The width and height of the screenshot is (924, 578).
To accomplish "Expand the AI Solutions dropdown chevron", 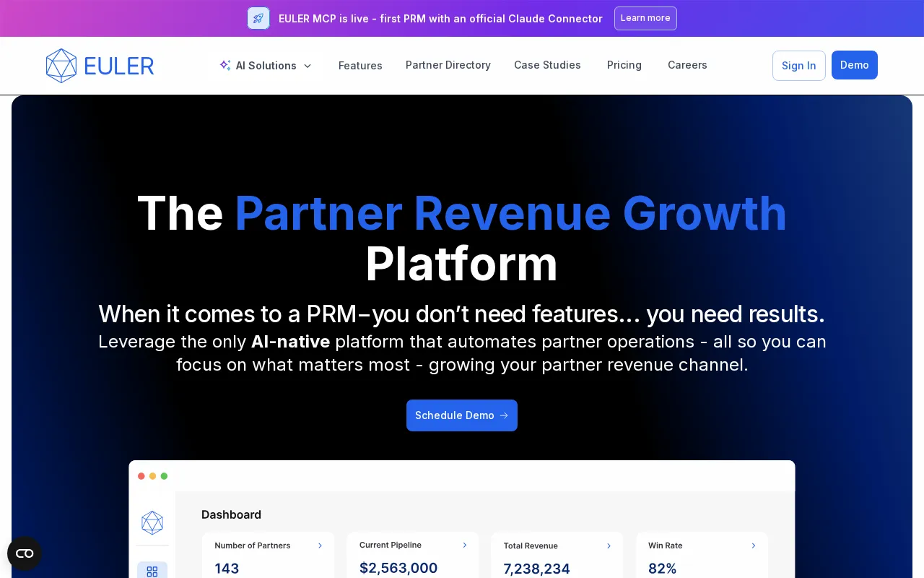I will coord(308,66).
